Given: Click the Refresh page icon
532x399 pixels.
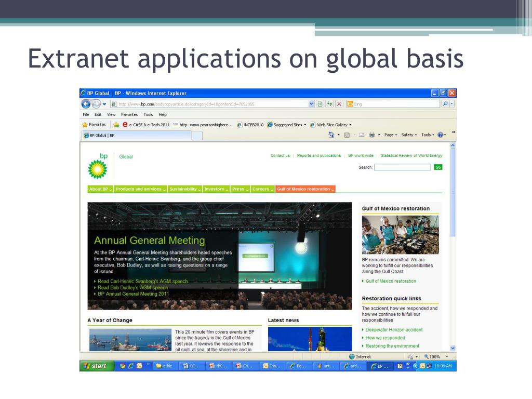Looking at the screenshot, I should click(x=329, y=104).
